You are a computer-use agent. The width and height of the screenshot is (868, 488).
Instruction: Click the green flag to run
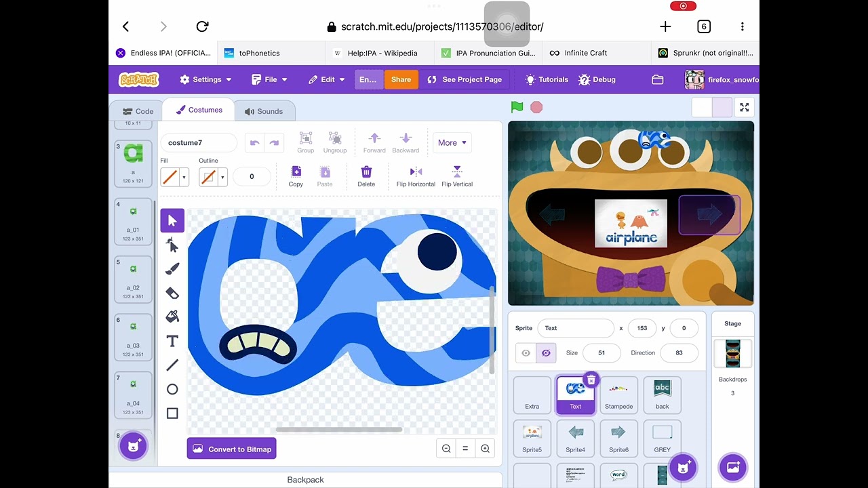point(517,107)
